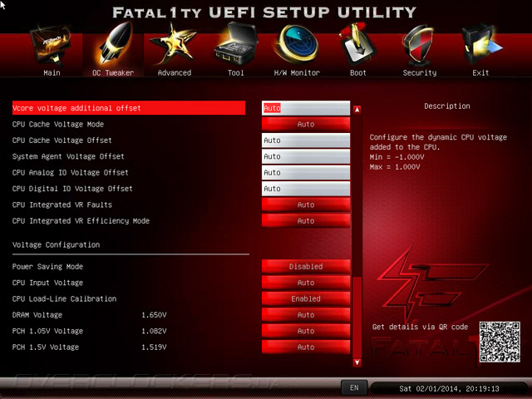Viewport: 532px width, 399px height.
Task: Open the PCH 1.05V Voltage Auto selector
Action: 306,331
